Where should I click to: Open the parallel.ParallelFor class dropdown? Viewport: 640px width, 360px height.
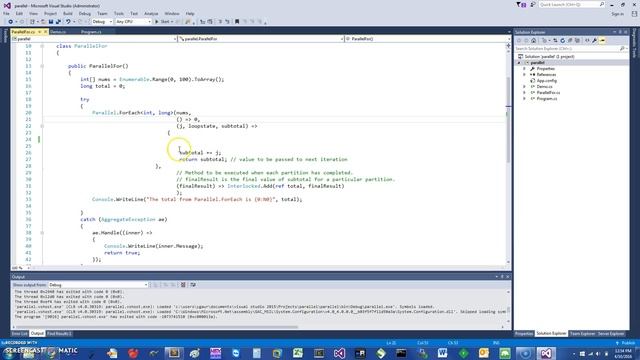pos(260,39)
